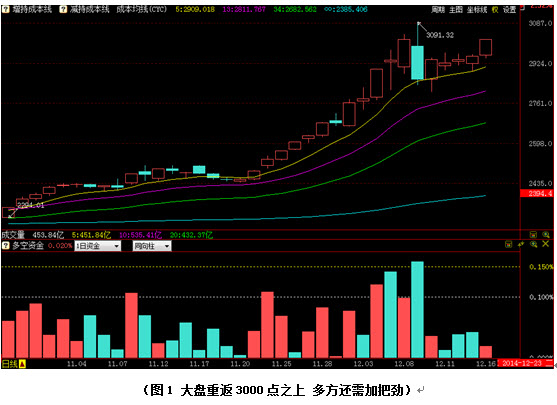The image size is (557, 405).
Task: Open the 同向柱 dropdown
Action: click(x=152, y=246)
